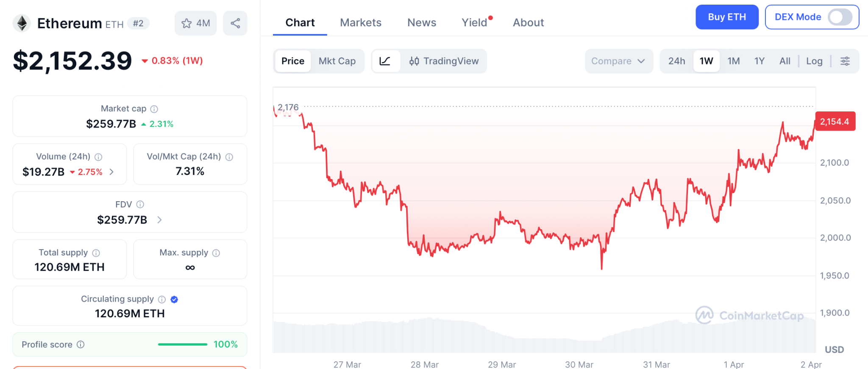Expand Volume (24h) details chevron
The width and height of the screenshot is (868, 369).
(x=111, y=172)
